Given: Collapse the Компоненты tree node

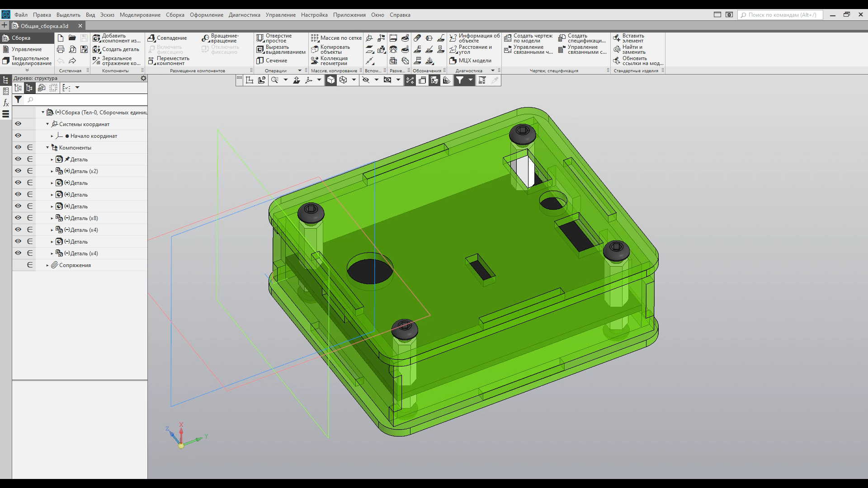Looking at the screenshot, I should coord(47,148).
